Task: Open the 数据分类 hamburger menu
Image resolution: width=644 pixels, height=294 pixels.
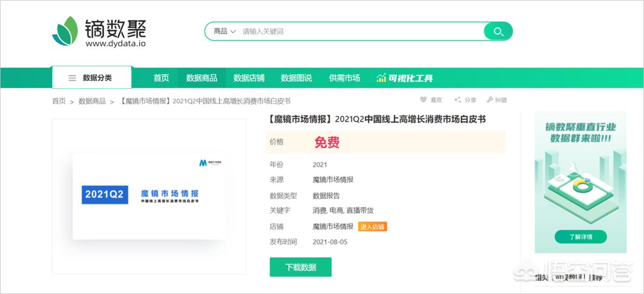Action: (x=91, y=78)
